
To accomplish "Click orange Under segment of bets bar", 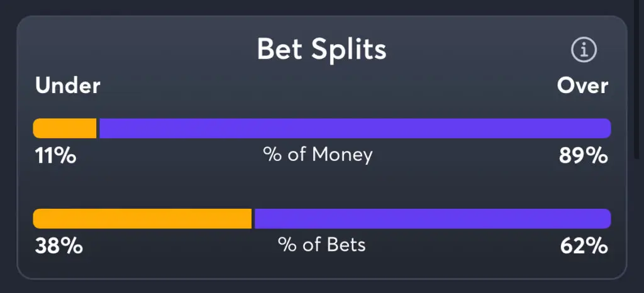I will pos(142,219).
